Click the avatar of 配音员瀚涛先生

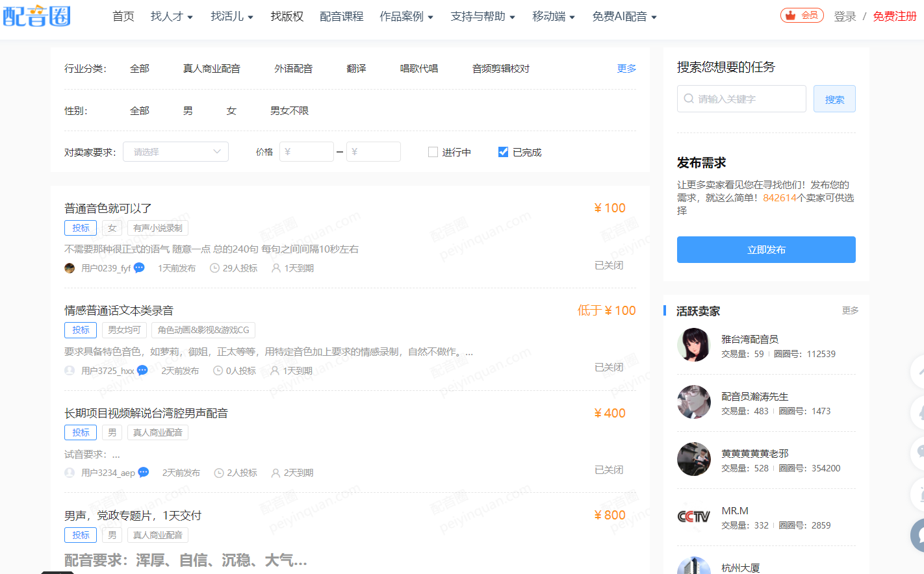[x=693, y=402]
